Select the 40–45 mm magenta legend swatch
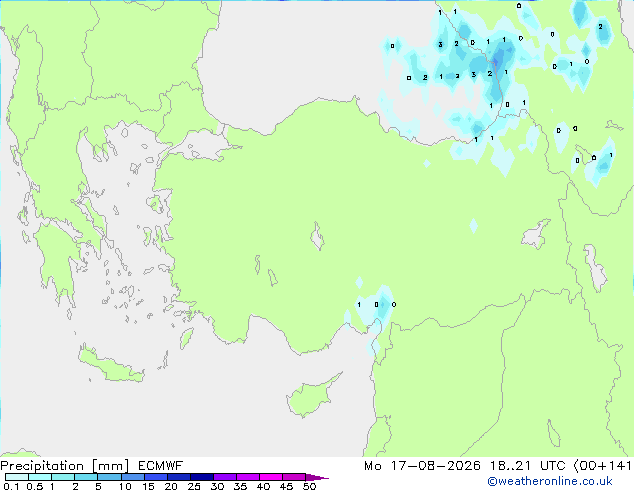This screenshot has width=634, height=490. click(x=271, y=477)
